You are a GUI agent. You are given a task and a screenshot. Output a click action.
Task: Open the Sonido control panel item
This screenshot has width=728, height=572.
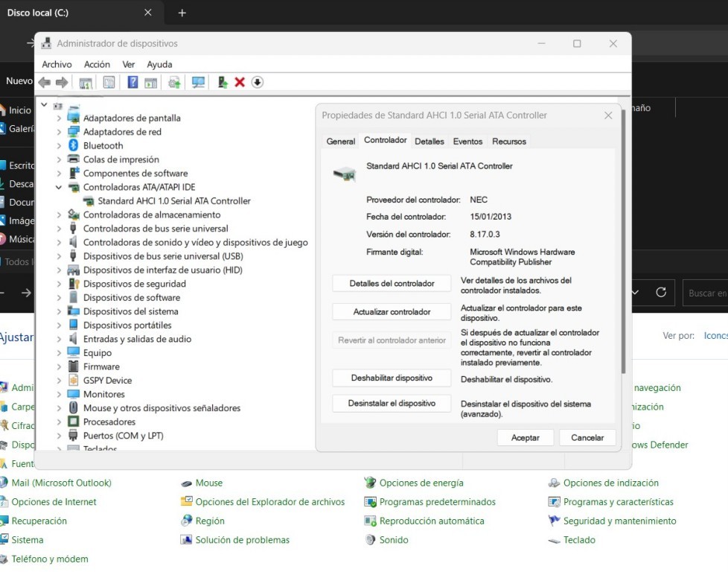393,540
